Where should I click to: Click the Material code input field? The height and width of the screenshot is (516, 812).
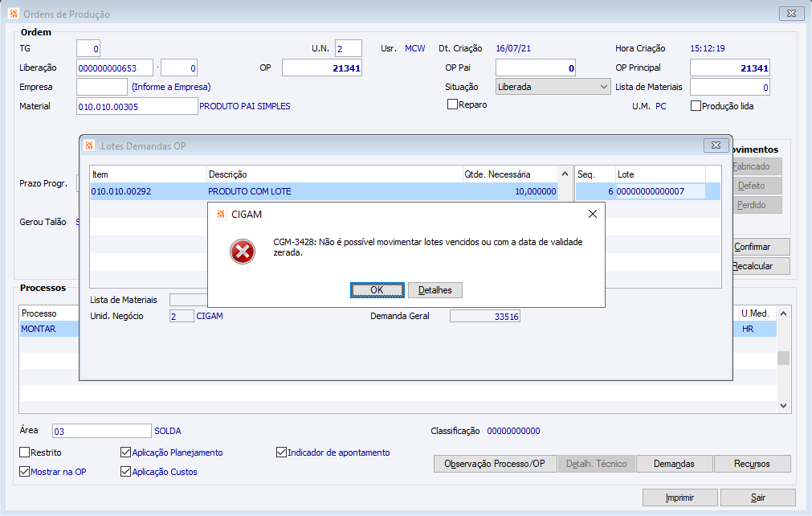(137, 106)
